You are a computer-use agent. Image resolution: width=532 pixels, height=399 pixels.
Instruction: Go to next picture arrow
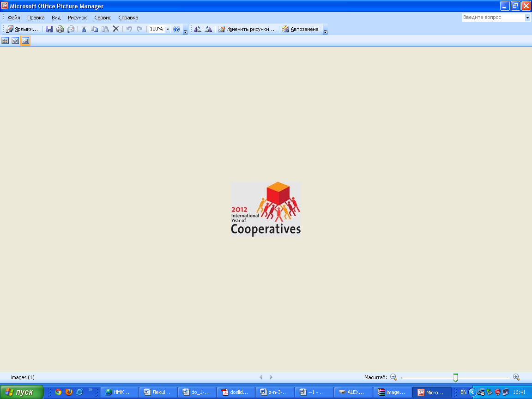(x=271, y=377)
